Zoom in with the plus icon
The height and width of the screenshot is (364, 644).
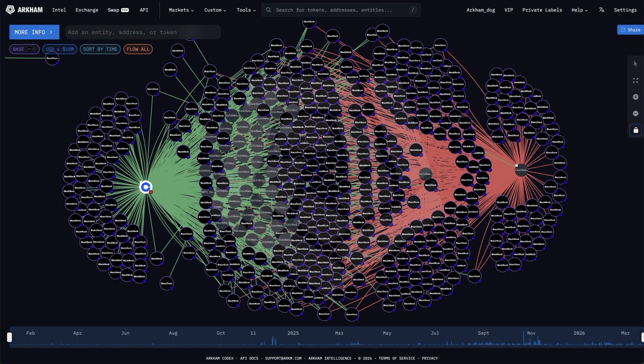635,97
